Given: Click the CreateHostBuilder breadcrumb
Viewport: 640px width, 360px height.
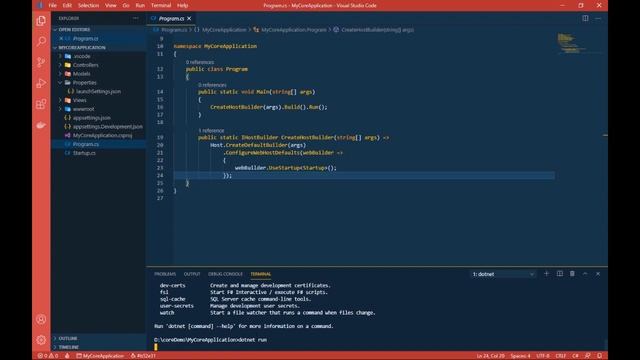Looking at the screenshot, I should pyautogui.click(x=377, y=30).
